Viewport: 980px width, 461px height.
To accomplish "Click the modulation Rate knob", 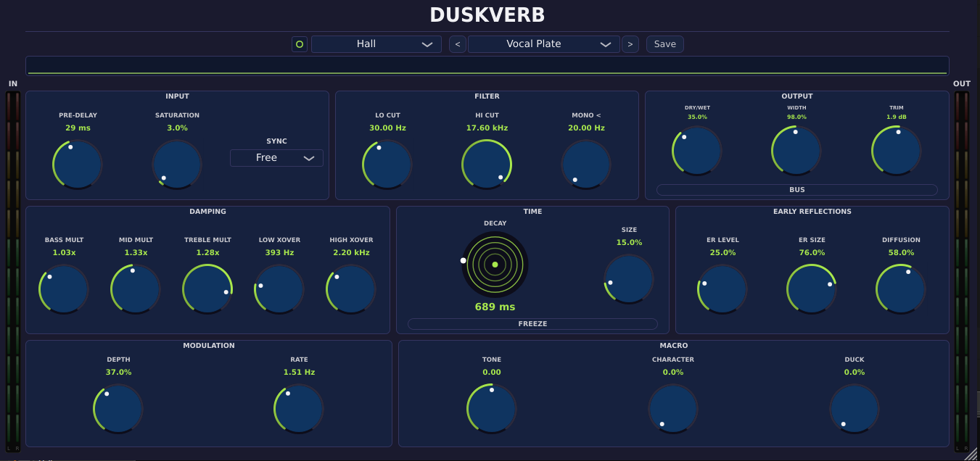I will [x=299, y=409].
